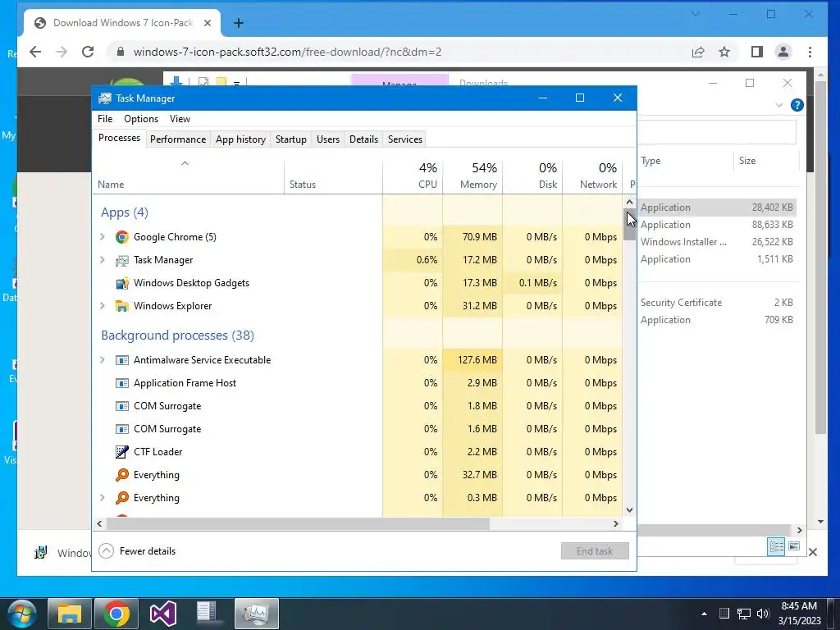840x630 pixels.
Task: Open Chrome tab search dropdown
Action: pos(696,15)
